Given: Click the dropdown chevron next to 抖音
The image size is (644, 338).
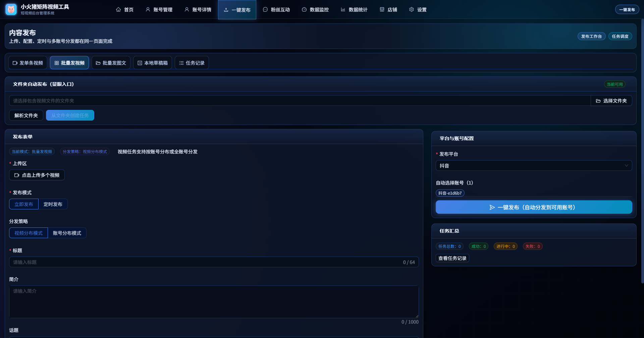Looking at the screenshot, I should pos(626,166).
